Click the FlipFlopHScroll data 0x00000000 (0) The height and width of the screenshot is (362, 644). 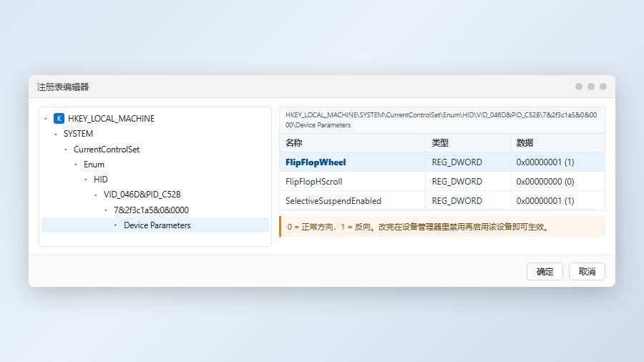pyautogui.click(x=545, y=182)
